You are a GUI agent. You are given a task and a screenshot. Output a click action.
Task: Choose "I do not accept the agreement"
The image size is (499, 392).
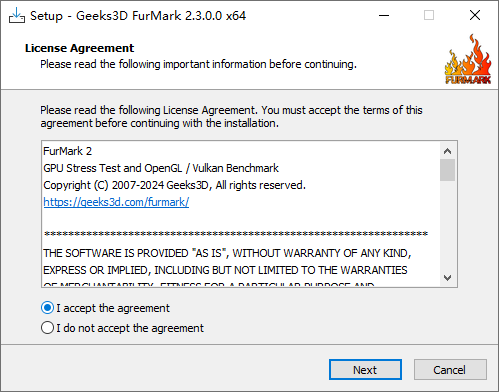point(47,328)
